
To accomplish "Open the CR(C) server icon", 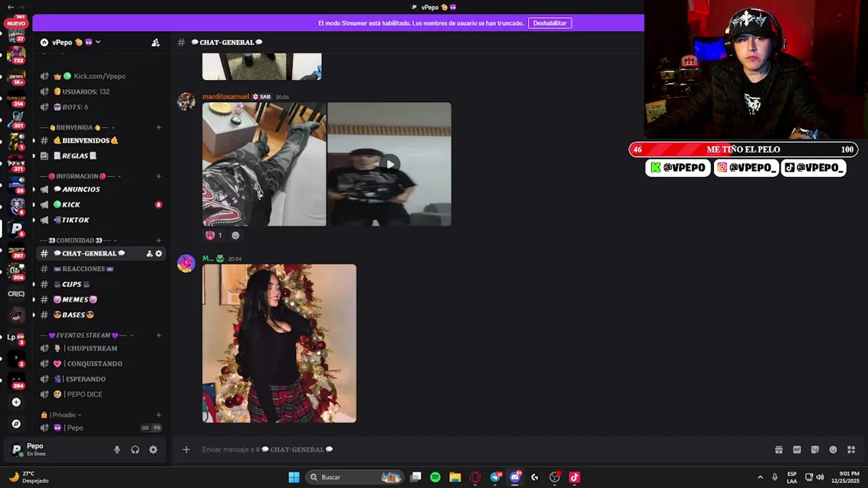I will tap(16, 293).
